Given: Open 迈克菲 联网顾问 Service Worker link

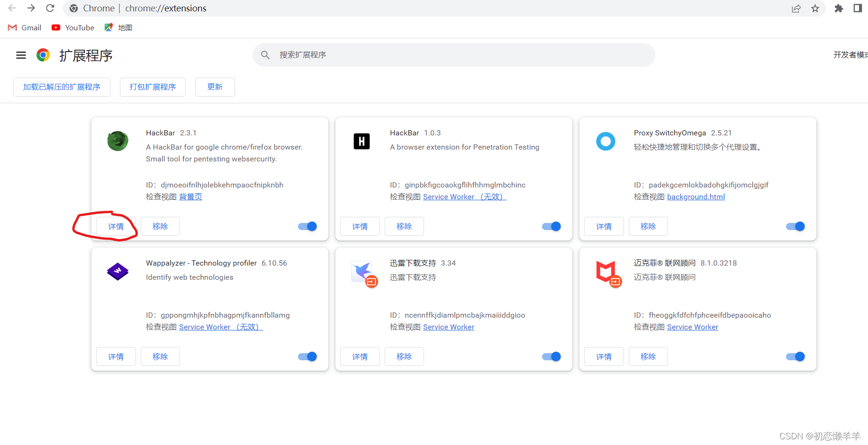Looking at the screenshot, I should [693, 327].
